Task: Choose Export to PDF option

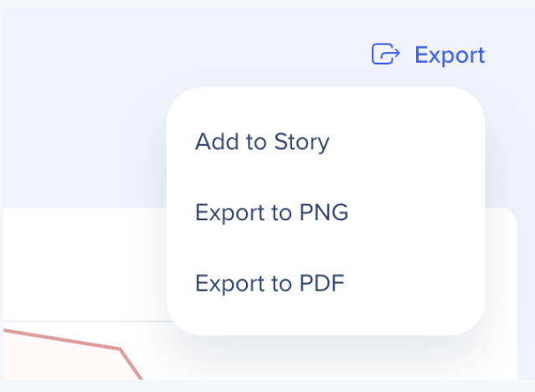Action: click(x=270, y=283)
